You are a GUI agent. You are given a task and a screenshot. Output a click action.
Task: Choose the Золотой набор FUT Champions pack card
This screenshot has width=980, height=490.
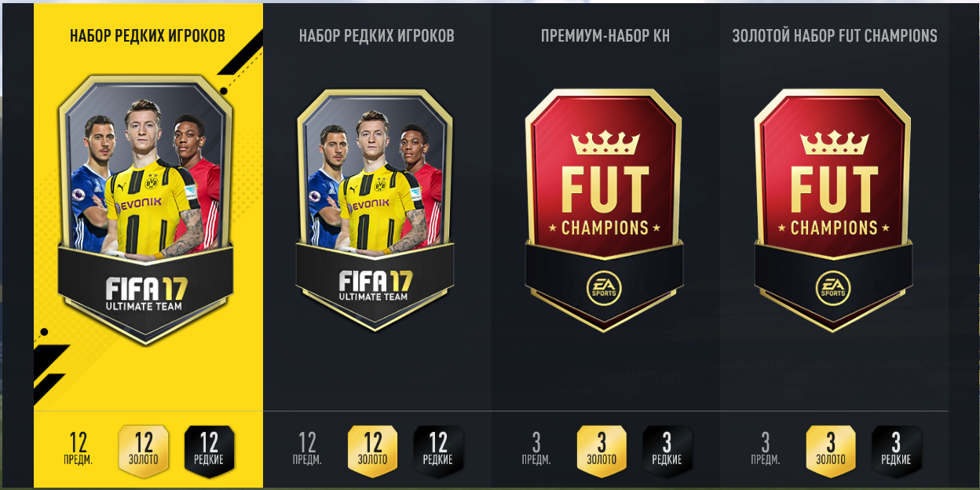834,210
